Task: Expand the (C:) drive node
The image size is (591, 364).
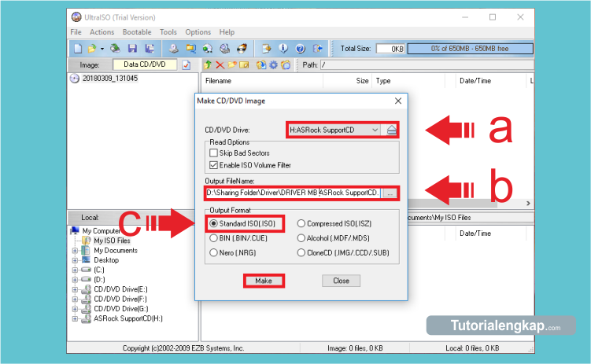Action: (75, 270)
